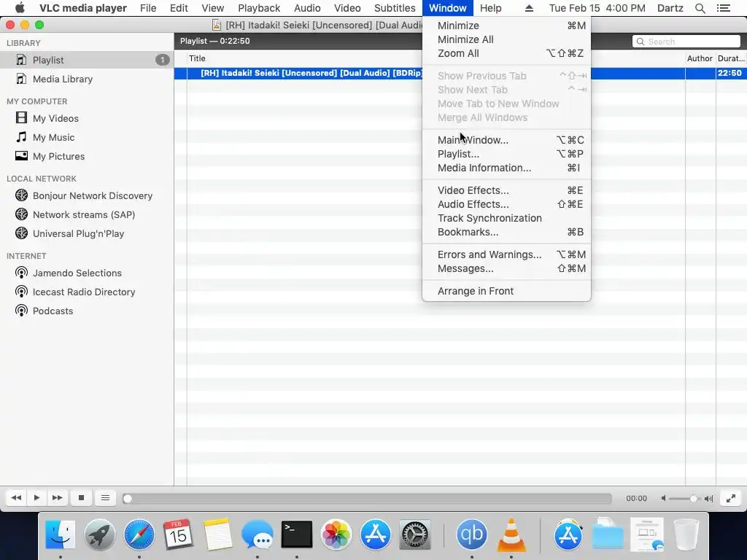Open the Subtitles menu in menu bar
This screenshot has width=747, height=560.
pyautogui.click(x=395, y=8)
